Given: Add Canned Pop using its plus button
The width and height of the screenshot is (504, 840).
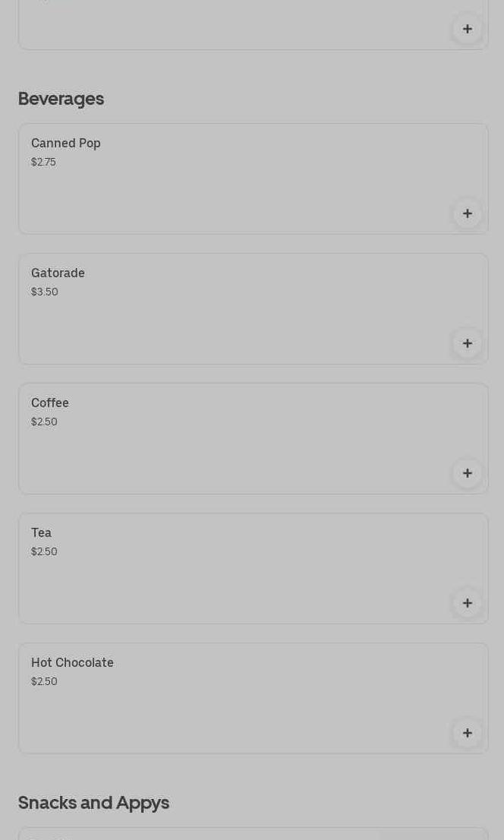Looking at the screenshot, I should pos(468,213).
